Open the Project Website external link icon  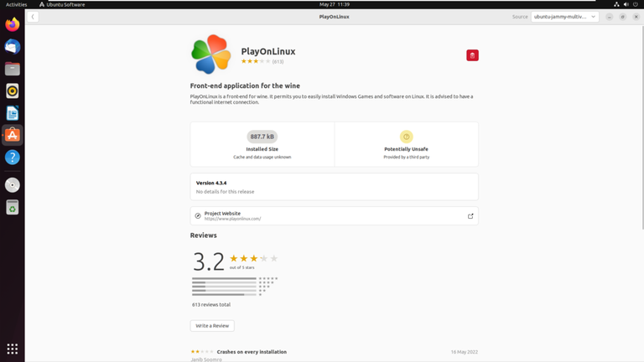(x=470, y=216)
